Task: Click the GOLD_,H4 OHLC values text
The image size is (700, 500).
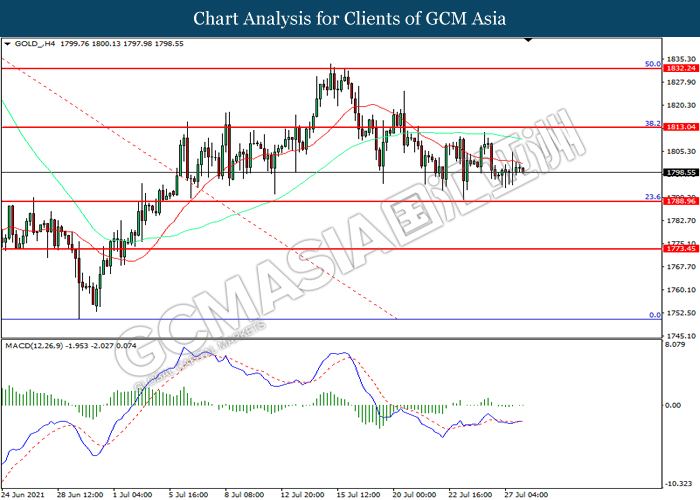Action: (x=122, y=44)
